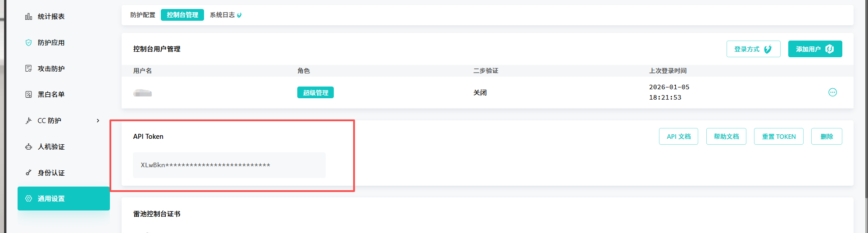The height and width of the screenshot is (233, 868).
Task: Click the attack protection sidebar icon
Action: point(28,69)
